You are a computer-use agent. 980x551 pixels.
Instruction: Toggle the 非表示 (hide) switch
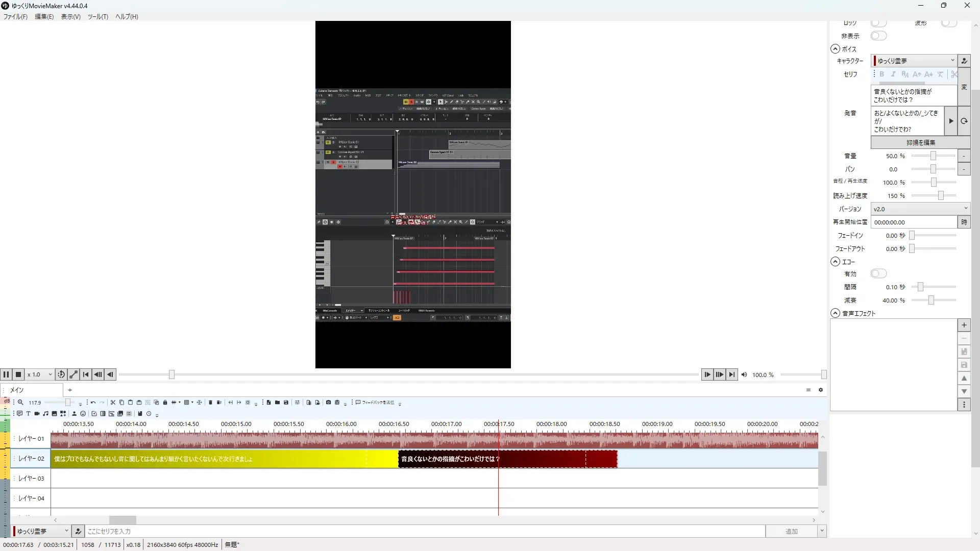[878, 36]
